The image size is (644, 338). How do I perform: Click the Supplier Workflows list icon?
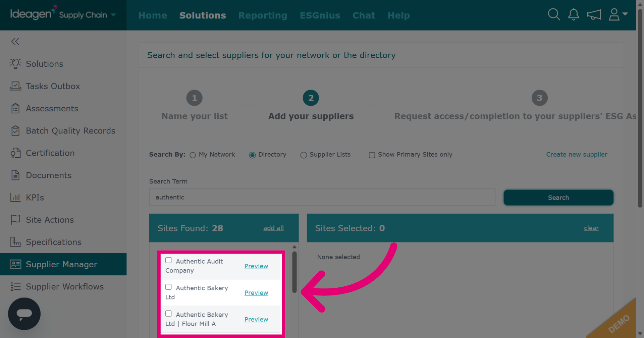pos(15,286)
